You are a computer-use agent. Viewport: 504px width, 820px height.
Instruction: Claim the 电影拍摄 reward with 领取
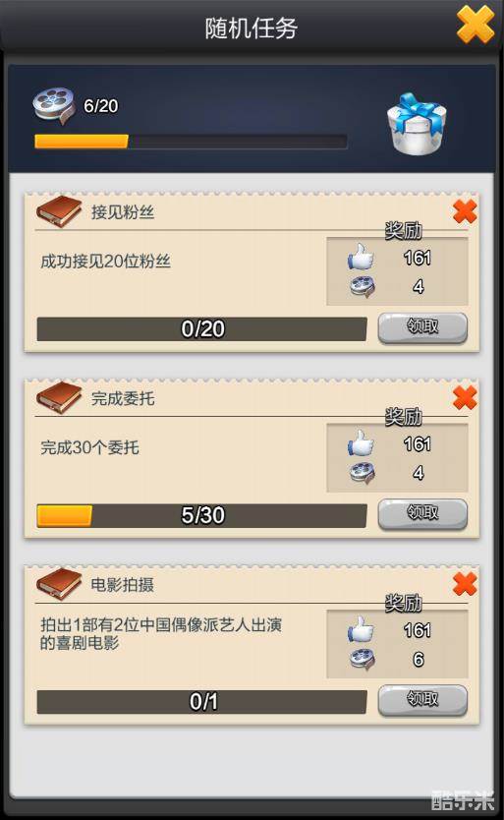422,700
